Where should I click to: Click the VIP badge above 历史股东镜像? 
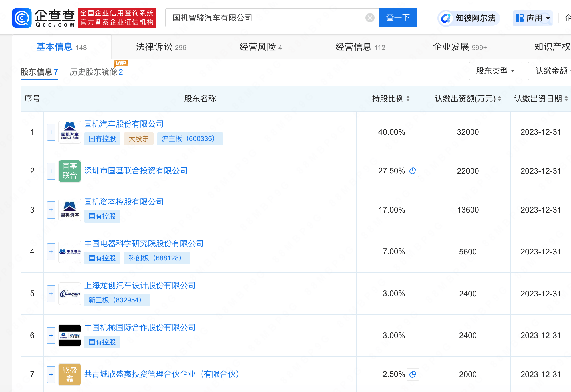point(121,63)
